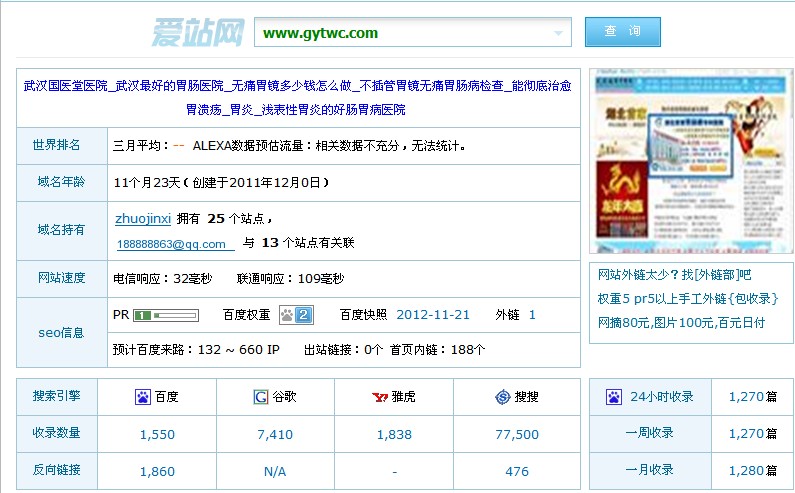
Task: Click the www.gytwc.com domain input field
Action: (x=400, y=33)
